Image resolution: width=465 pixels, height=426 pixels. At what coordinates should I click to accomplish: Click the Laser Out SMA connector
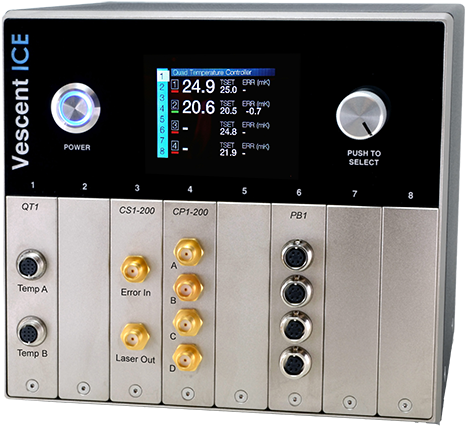(135, 336)
